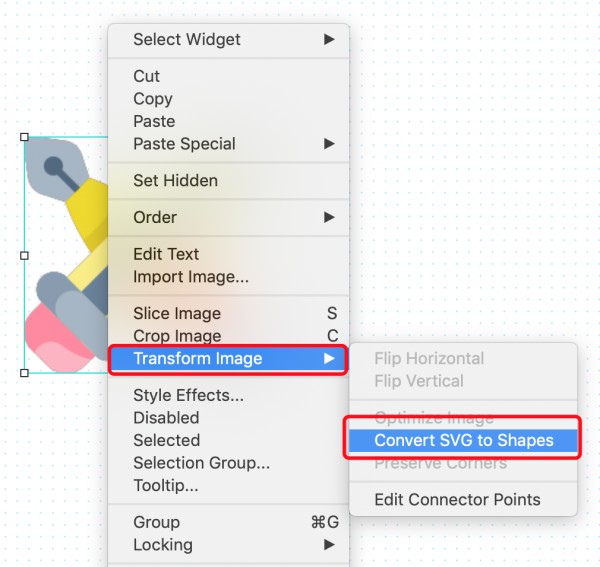Click the pen tool SVG image
This screenshot has height=567, width=600.
coord(66,255)
